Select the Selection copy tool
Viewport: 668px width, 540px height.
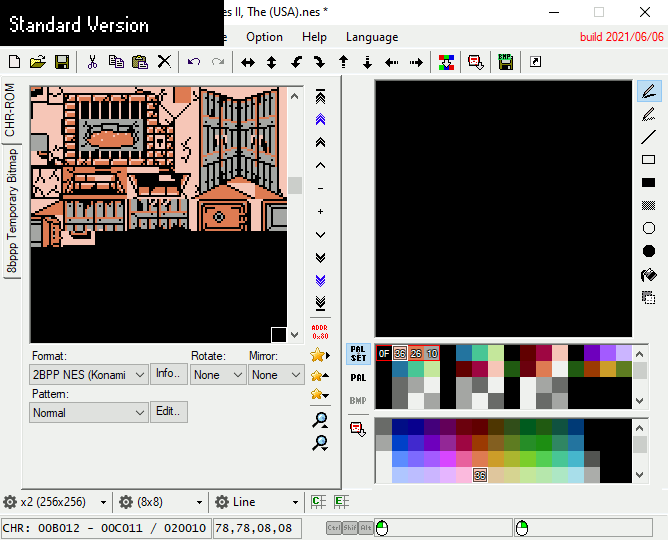pos(649,298)
